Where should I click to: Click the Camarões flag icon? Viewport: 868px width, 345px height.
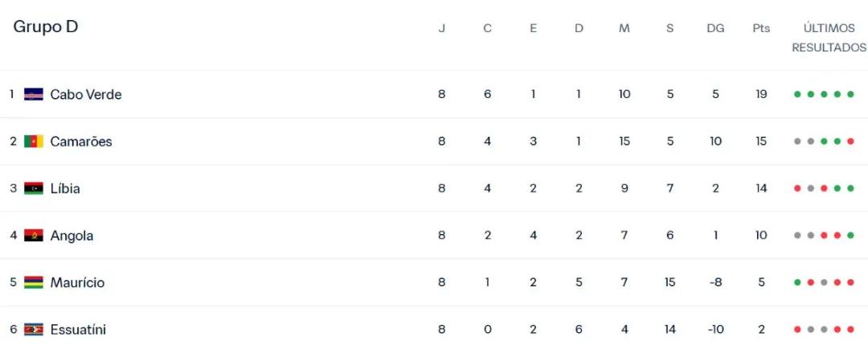coord(34,142)
